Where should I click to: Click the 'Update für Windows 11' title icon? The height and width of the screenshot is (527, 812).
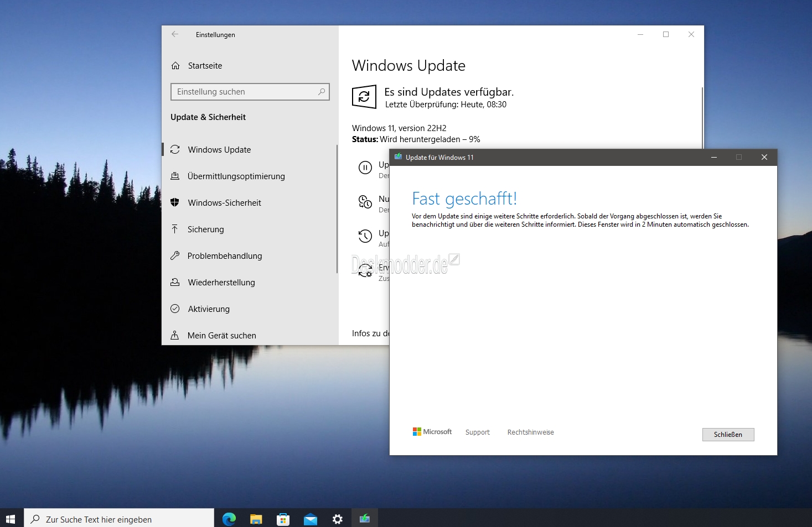point(398,157)
